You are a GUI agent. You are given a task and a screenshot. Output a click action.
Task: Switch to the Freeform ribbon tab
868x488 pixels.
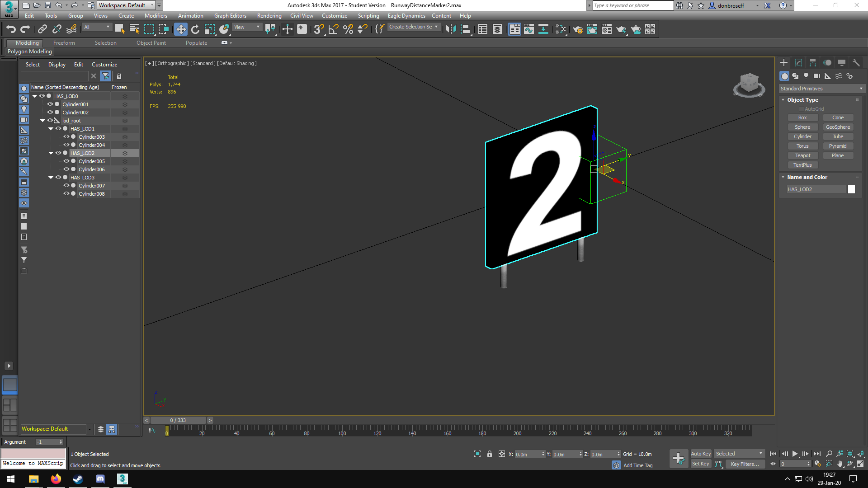pos(64,43)
